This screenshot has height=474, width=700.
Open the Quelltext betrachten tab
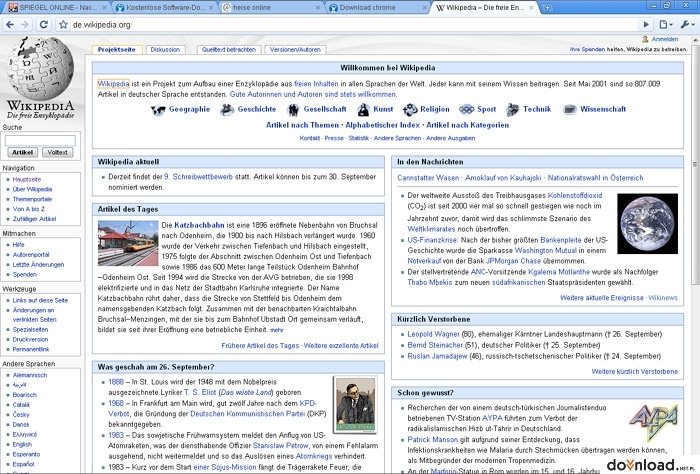pyautogui.click(x=229, y=50)
